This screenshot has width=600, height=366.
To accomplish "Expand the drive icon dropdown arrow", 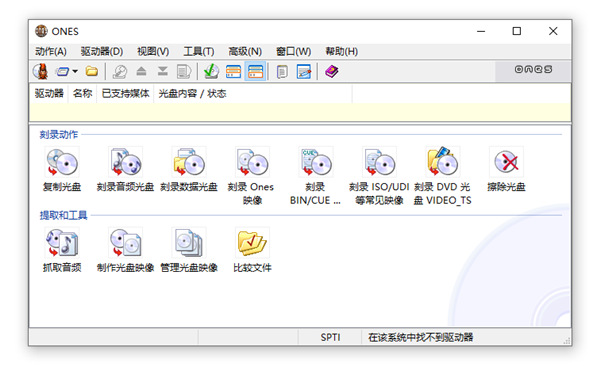I will pyautogui.click(x=75, y=71).
